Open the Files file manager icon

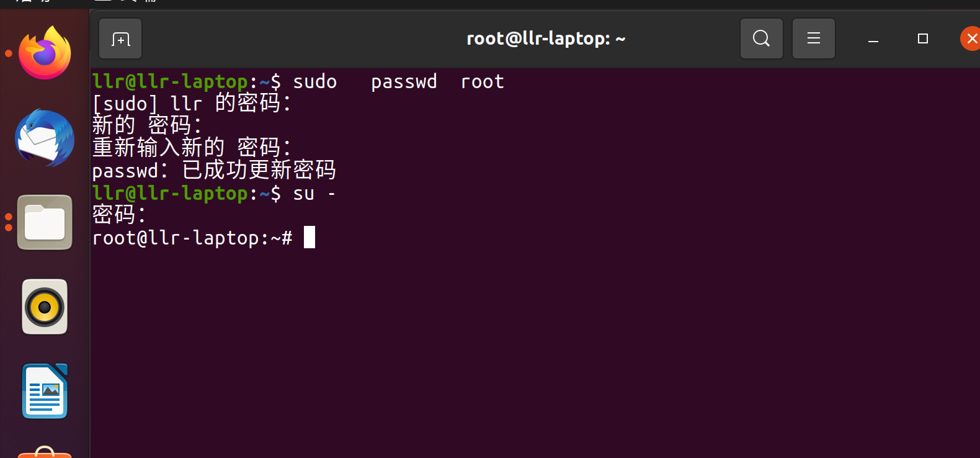(44, 222)
